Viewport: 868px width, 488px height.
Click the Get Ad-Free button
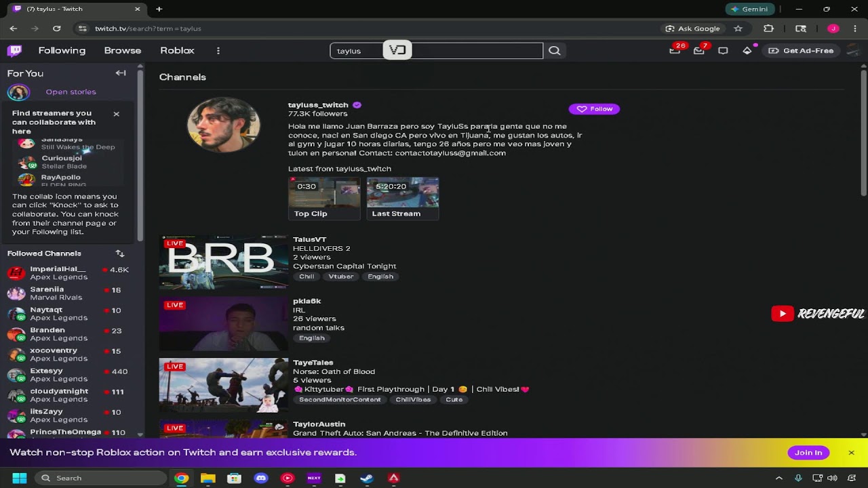(801, 51)
